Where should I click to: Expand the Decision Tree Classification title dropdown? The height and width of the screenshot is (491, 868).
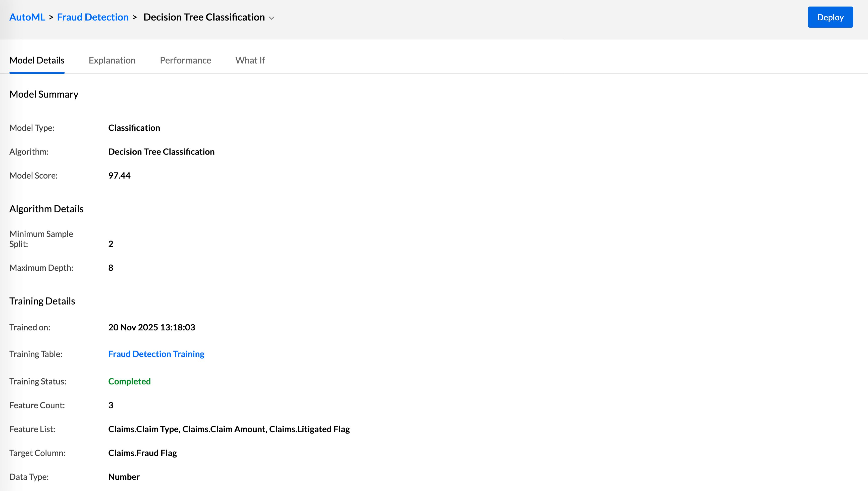(272, 18)
